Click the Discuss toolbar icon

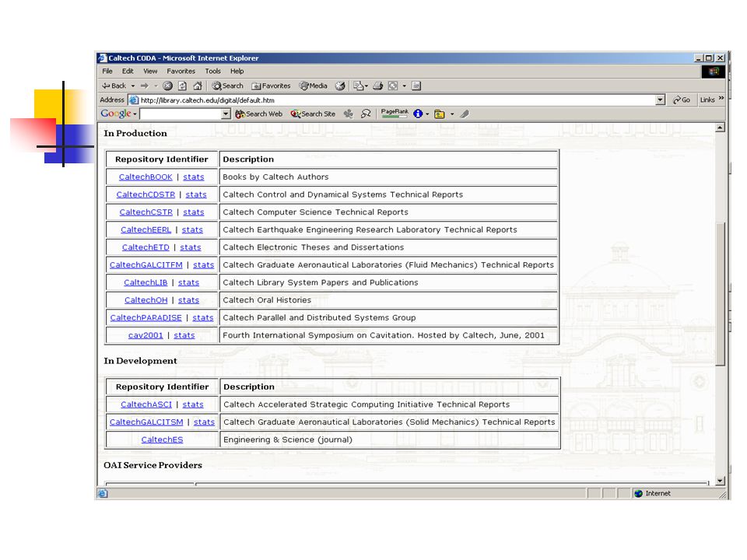(x=416, y=86)
